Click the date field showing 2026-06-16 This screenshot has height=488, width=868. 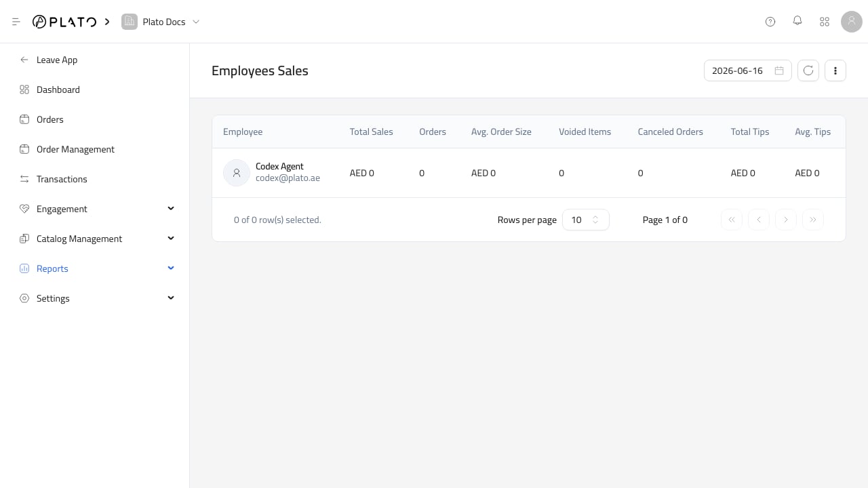tap(748, 70)
